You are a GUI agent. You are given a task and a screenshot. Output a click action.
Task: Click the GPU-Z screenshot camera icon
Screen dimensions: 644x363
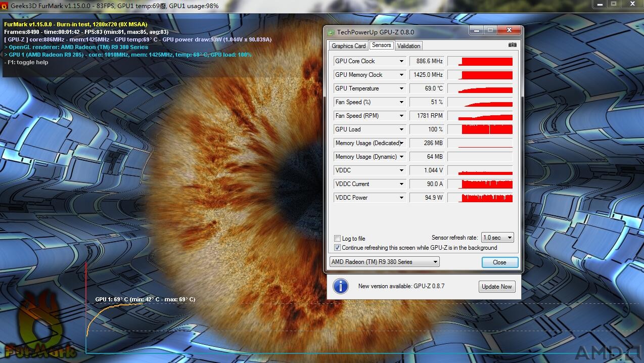512,45
